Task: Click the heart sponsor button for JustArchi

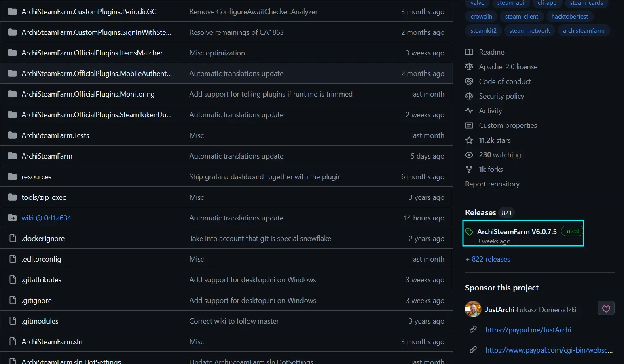Action: pos(606,309)
